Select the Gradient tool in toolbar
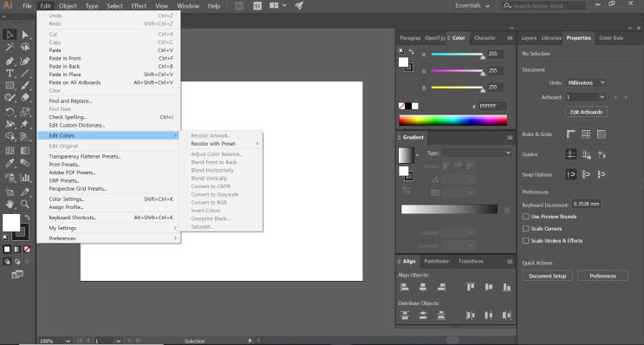Image resolution: width=644 pixels, height=345 pixels. click(x=25, y=151)
